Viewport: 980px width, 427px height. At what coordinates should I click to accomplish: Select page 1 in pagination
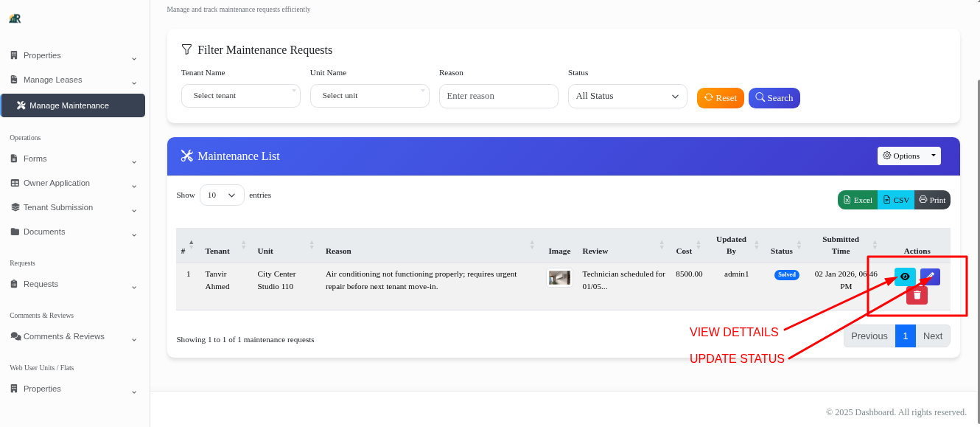coord(905,336)
